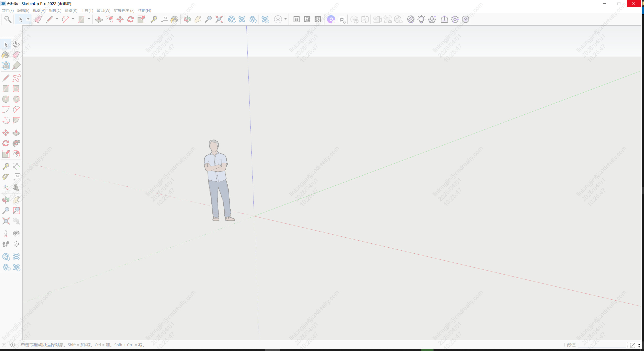644x351 pixels.
Task: Select the Eraser tool in top toolbar
Action: point(38,19)
